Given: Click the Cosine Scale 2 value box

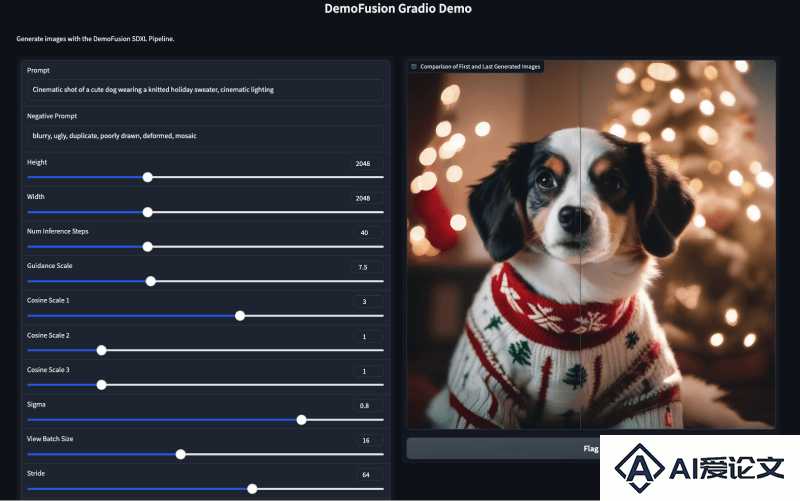Looking at the screenshot, I should [368, 336].
